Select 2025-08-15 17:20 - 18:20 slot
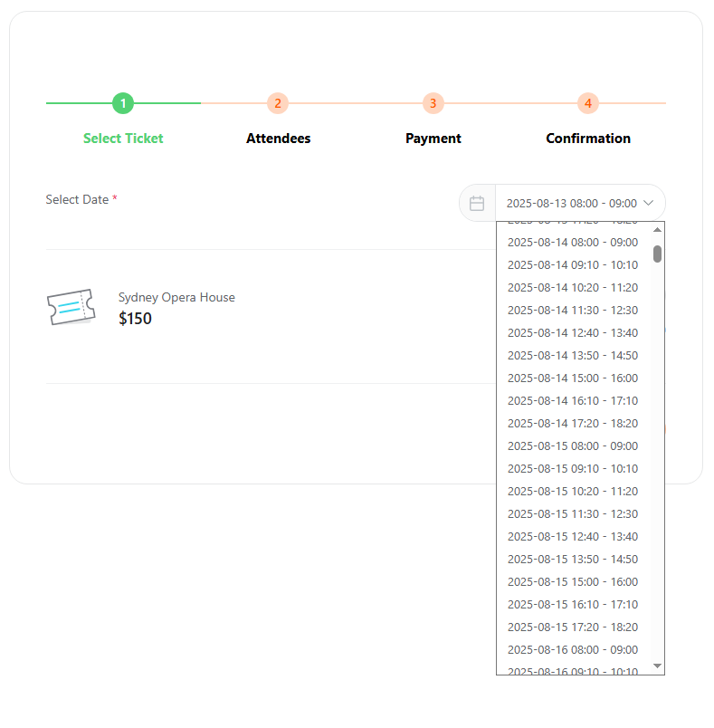714x728 pixels. pos(572,627)
